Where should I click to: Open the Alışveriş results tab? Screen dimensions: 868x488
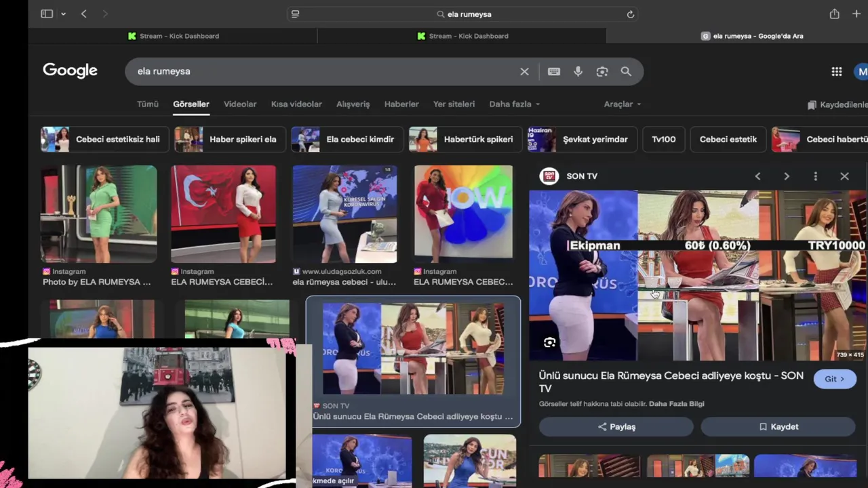353,104
